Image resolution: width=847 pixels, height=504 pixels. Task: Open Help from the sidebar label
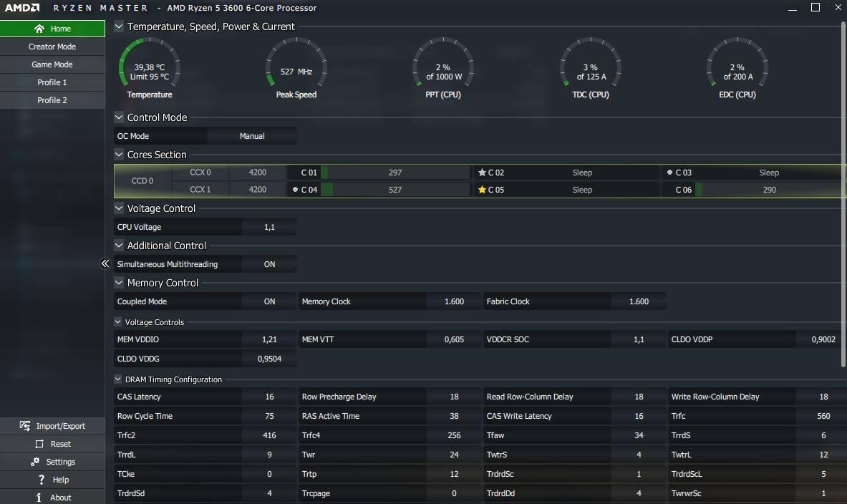tap(60, 480)
